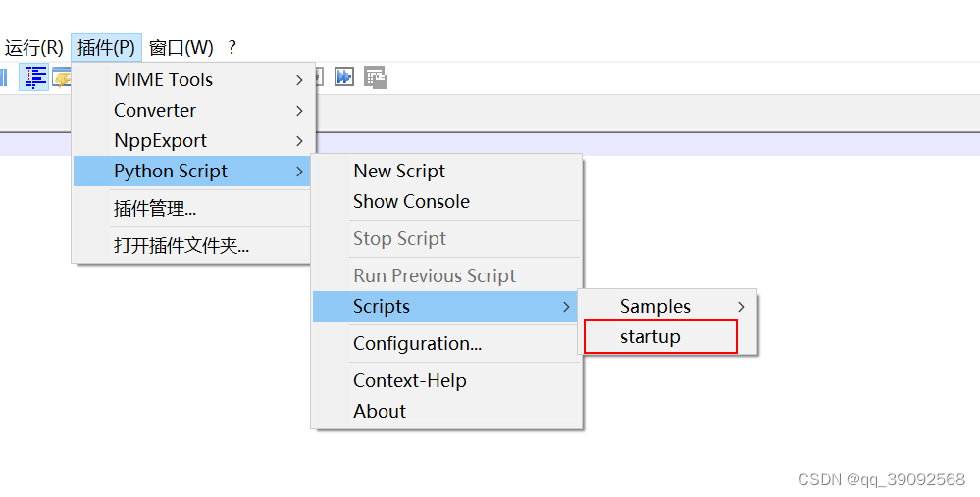Click the lightning-bolt window toolbar icon

pyautogui.click(x=62, y=77)
